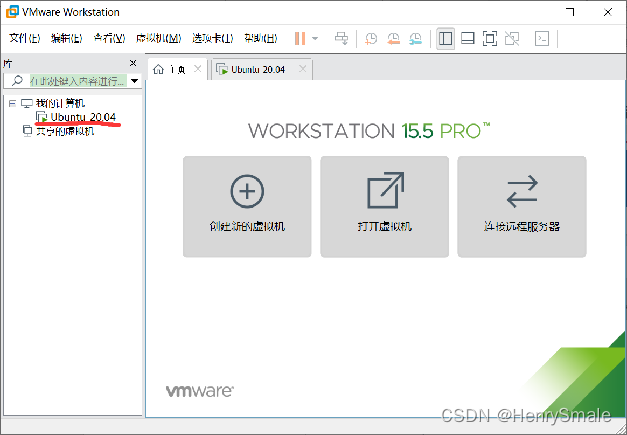Image resolution: width=627 pixels, height=435 pixels.
Task: Click the Unity mode toolbar icon
Action: [x=512, y=38]
